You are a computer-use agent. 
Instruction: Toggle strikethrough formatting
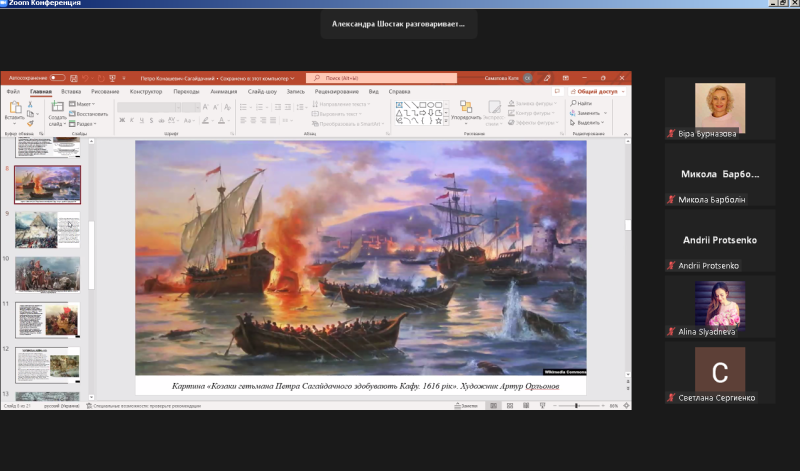[x=161, y=120]
